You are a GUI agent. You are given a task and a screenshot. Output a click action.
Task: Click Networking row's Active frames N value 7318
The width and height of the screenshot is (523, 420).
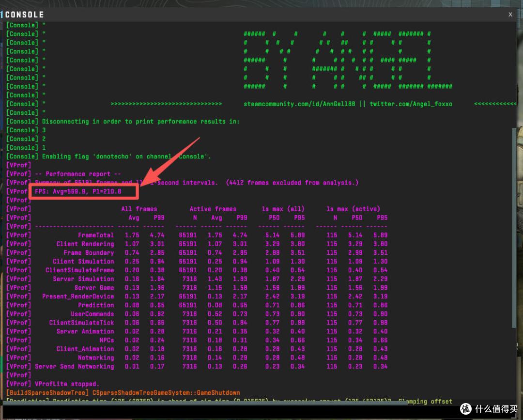point(189,358)
